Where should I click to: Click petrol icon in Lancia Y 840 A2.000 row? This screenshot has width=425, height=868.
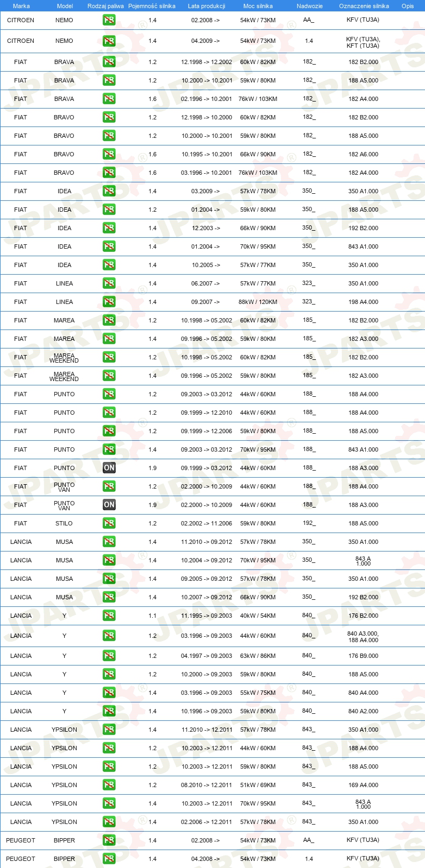[x=109, y=711]
